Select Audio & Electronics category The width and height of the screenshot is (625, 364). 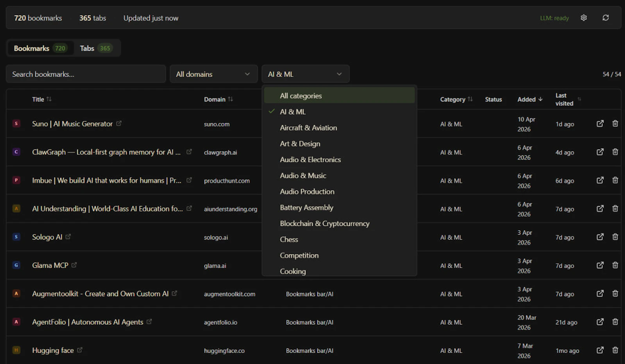click(x=339, y=160)
